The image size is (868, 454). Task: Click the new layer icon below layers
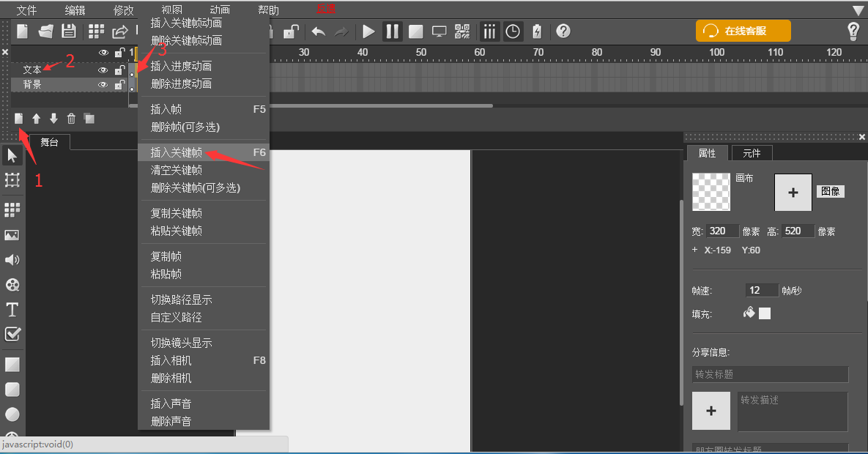[x=19, y=119]
